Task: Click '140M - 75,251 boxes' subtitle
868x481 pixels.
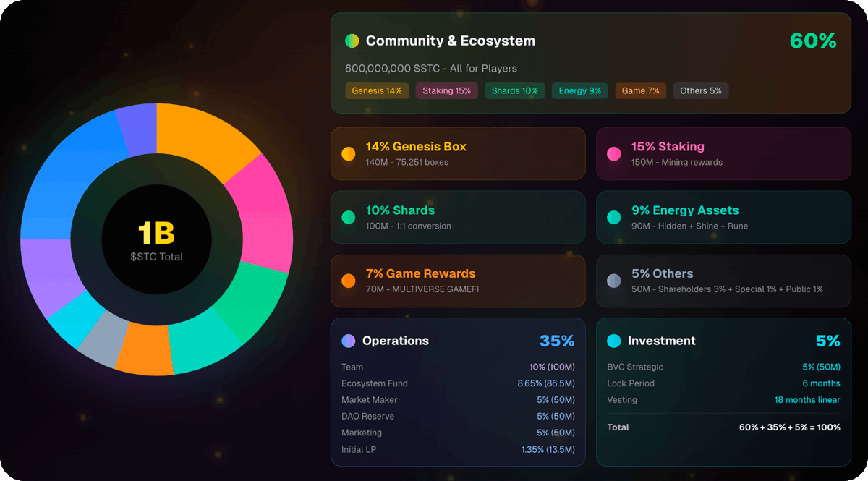Action: (407, 162)
